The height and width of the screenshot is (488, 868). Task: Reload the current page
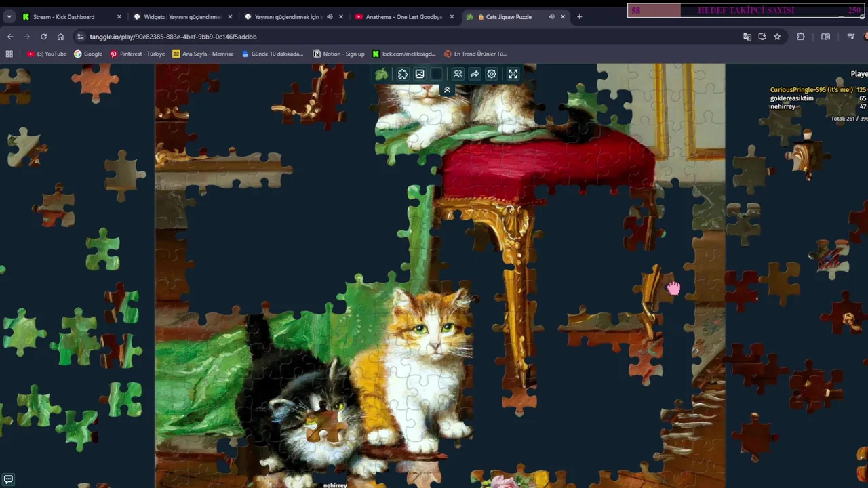point(43,37)
